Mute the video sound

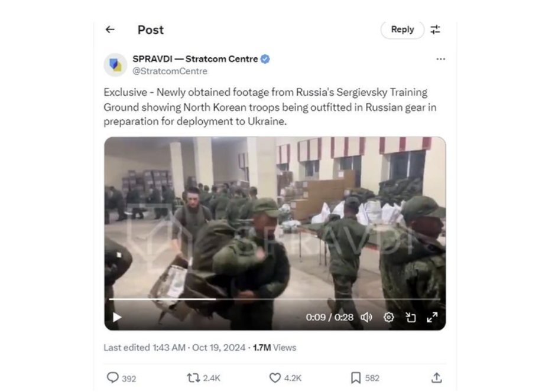click(x=366, y=318)
